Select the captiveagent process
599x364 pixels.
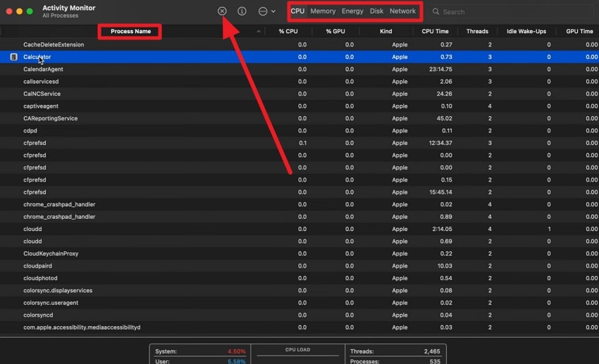[x=299, y=106]
